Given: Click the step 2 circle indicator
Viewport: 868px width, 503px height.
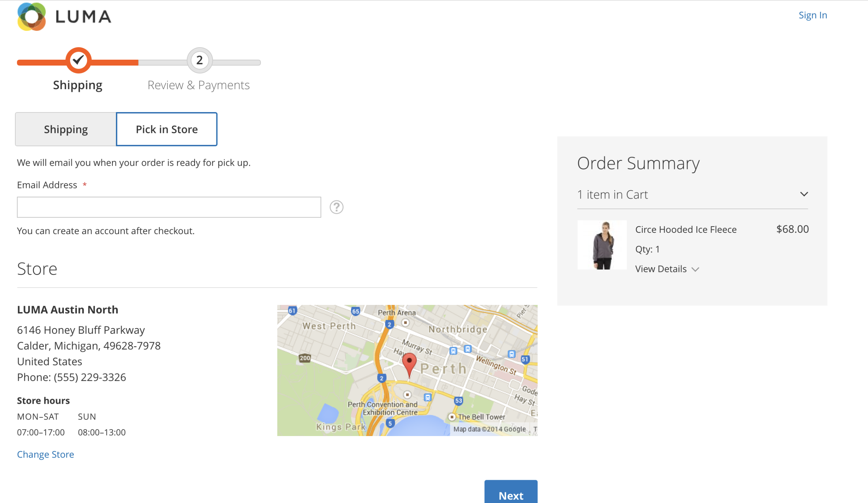Looking at the screenshot, I should point(199,60).
